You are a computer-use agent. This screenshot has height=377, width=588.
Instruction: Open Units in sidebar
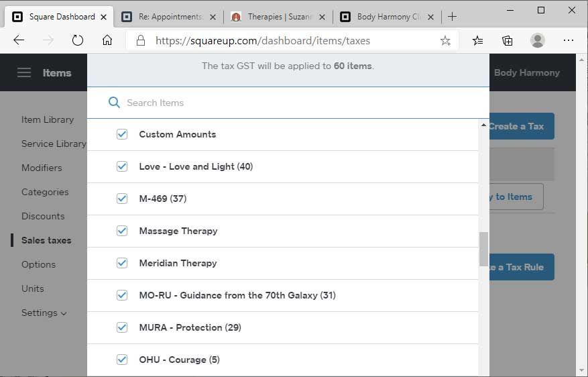(33, 288)
